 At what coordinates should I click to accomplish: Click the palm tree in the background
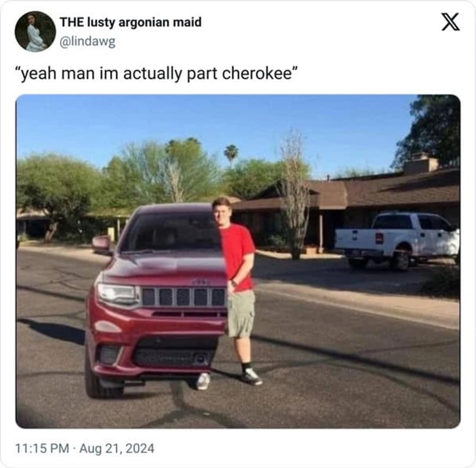[231, 155]
